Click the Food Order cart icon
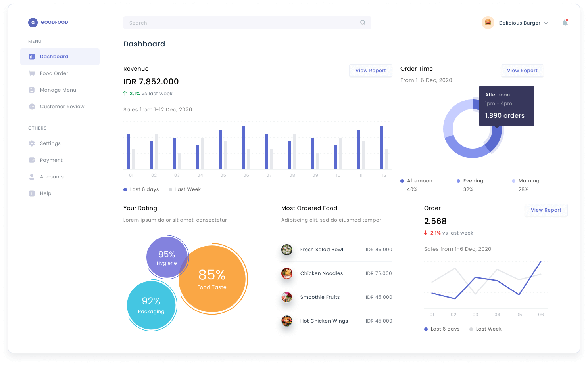 32,73
